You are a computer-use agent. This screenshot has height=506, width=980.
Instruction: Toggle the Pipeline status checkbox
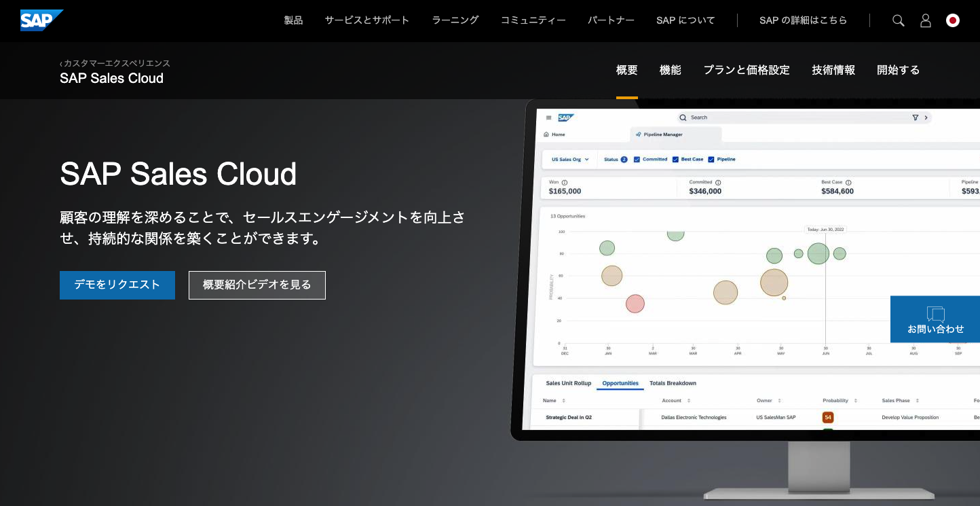(x=711, y=160)
